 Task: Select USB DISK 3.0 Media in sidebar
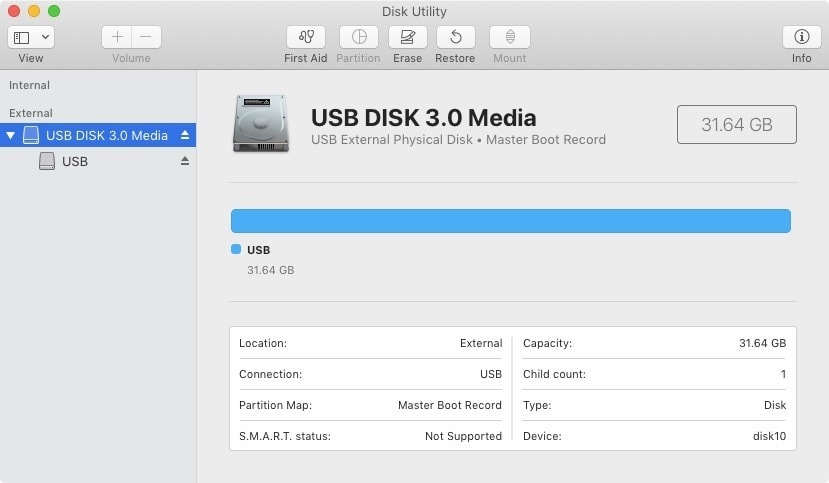tap(106, 135)
